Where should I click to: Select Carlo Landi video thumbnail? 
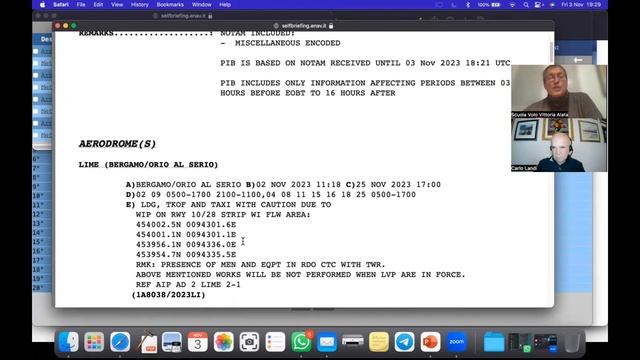tap(559, 145)
